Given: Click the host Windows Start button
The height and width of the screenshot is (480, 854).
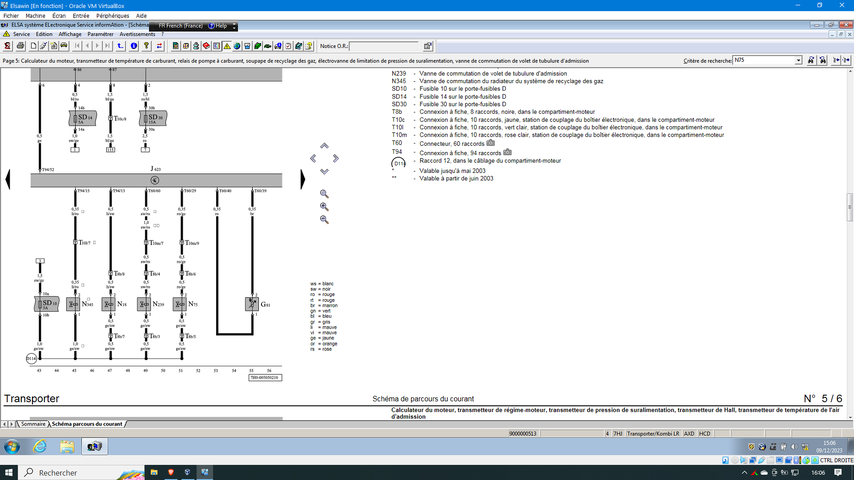Looking at the screenshot, I should click(9, 472).
